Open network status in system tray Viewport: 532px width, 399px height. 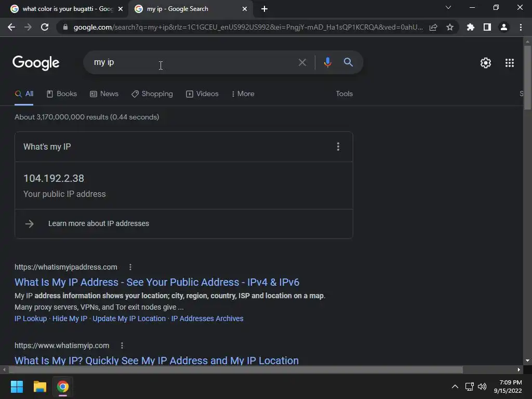(470, 387)
